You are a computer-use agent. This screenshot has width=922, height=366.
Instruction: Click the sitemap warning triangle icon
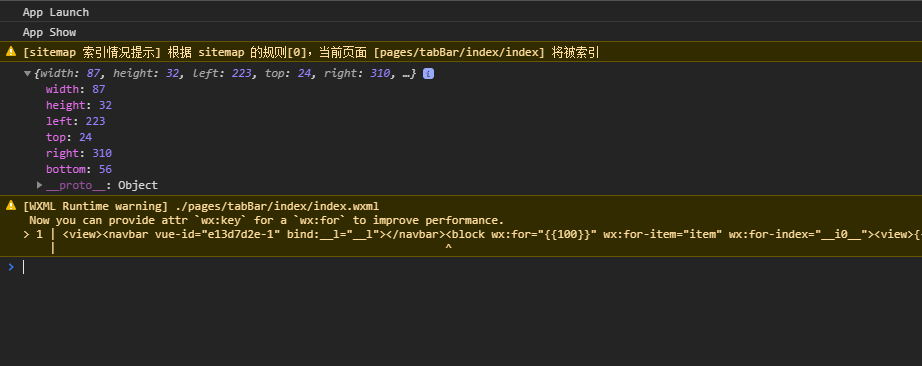click(11, 52)
